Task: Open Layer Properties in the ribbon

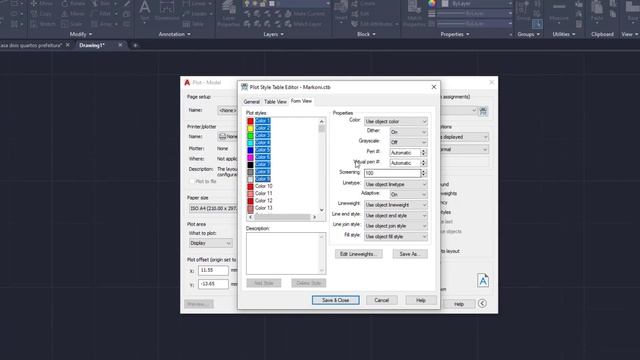Action: (229, 14)
